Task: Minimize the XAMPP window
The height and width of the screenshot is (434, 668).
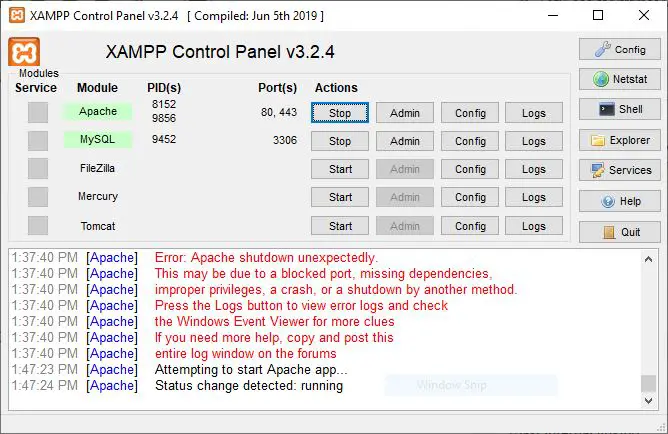Action: [553, 15]
